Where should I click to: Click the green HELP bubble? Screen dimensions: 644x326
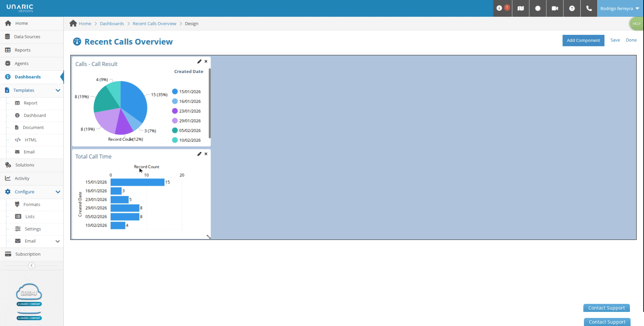636,23
